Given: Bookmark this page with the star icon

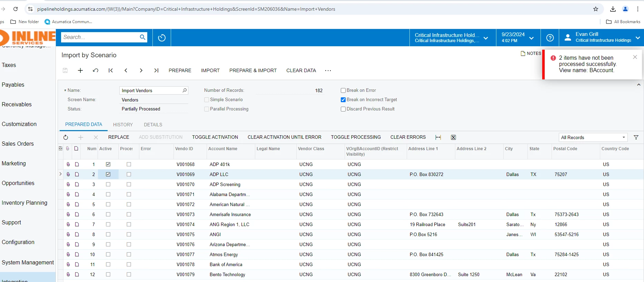Looking at the screenshot, I should (x=596, y=9).
